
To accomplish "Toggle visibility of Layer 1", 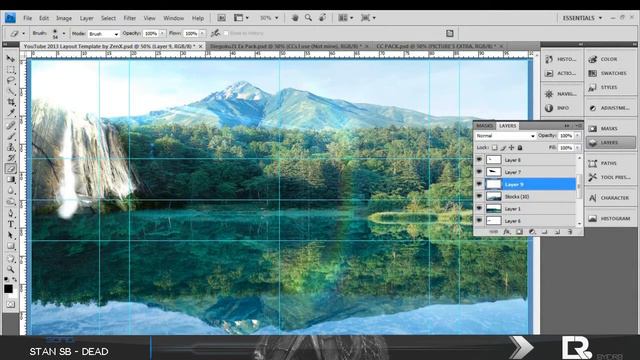I will pos(479,209).
